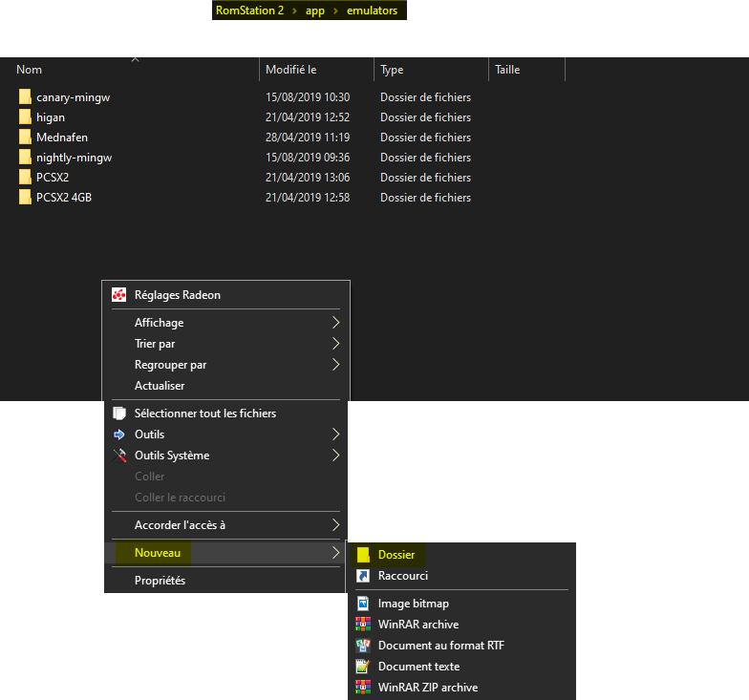Select the nightly-mingw folder name
The image size is (749, 700).
pos(75,158)
